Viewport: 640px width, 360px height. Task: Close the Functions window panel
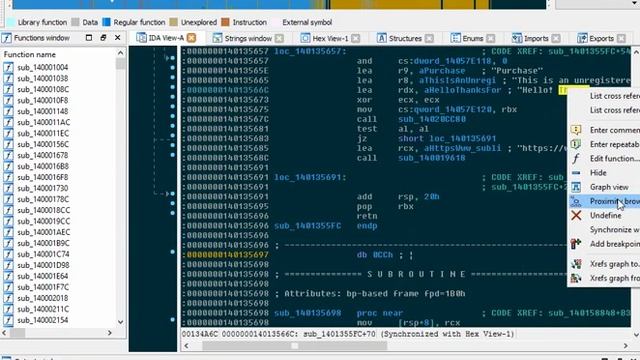point(118,38)
